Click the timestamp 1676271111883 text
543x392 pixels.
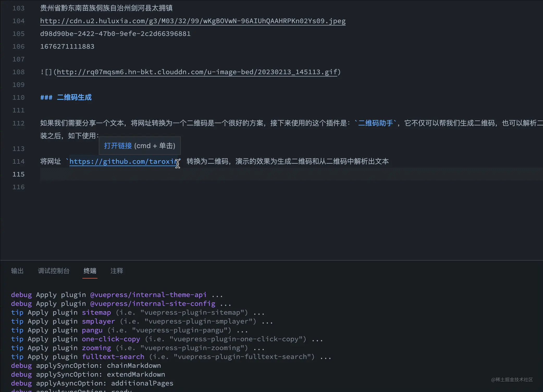(67, 46)
